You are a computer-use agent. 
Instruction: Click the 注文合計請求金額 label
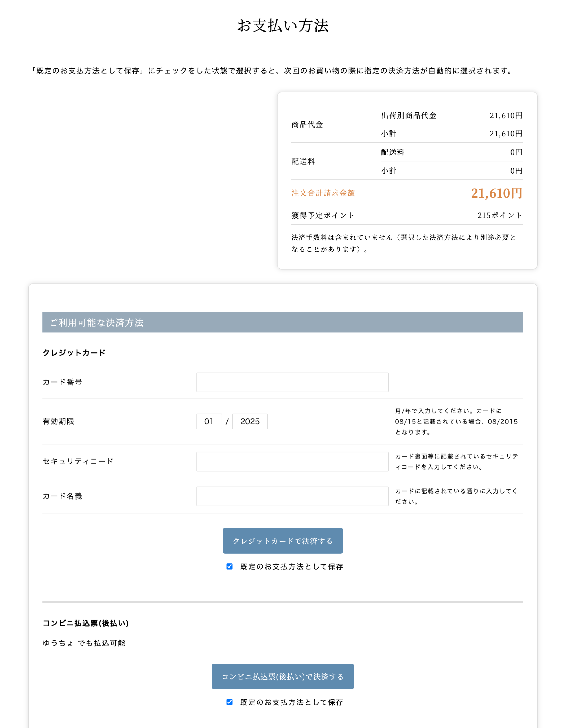tap(323, 193)
